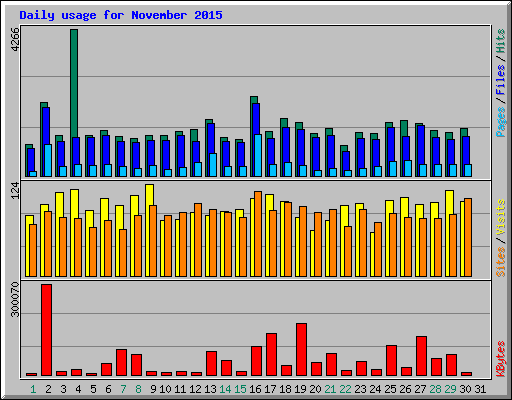Click the day 25 axis label

coord(390,389)
